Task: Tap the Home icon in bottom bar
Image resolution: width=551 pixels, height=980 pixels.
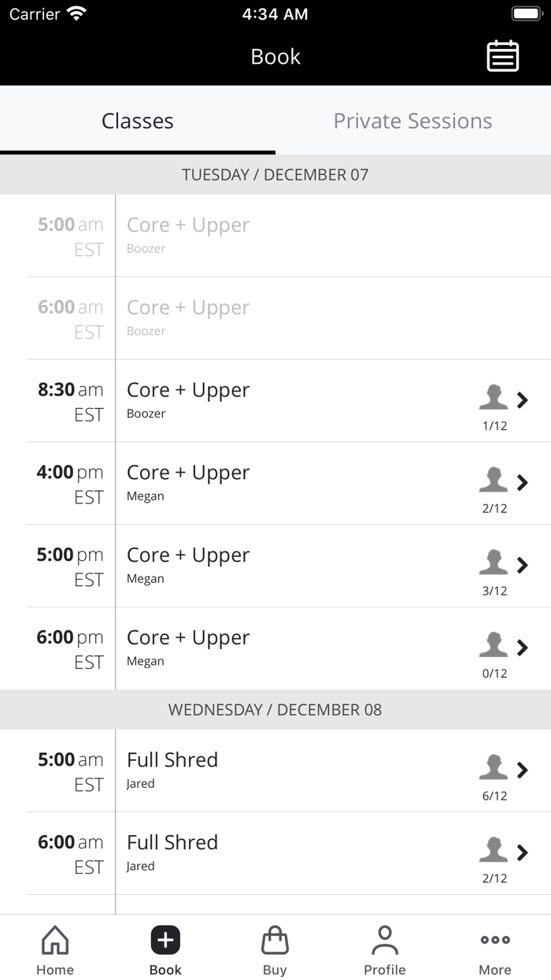Action: [55, 940]
